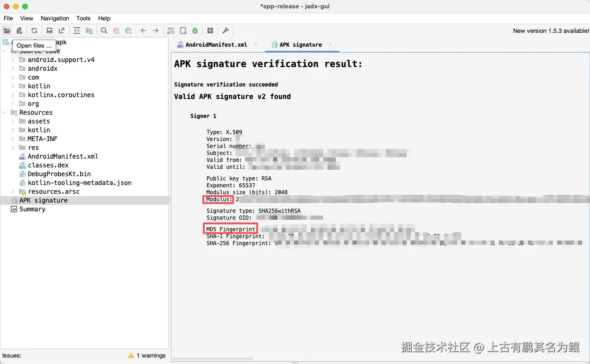This screenshot has width=590, height=364.
Task: Expand the META-INF folder
Action: 13,139
